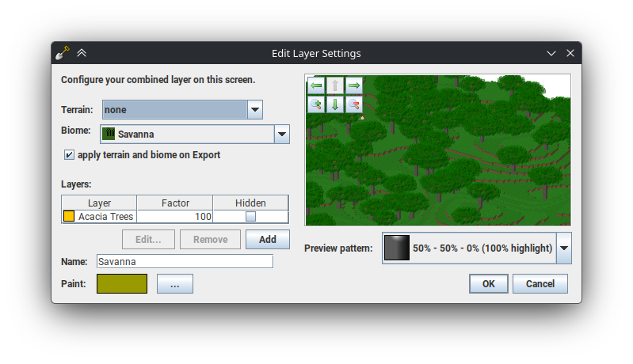
Task: Open the Terrain dropdown
Action: (x=254, y=110)
